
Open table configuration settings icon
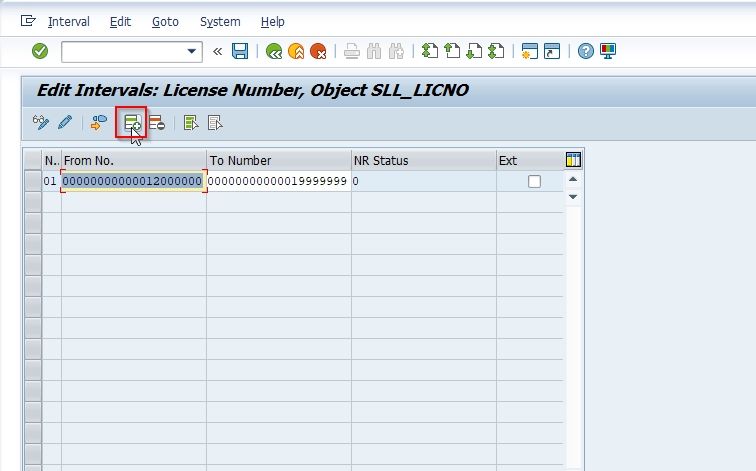(573, 160)
